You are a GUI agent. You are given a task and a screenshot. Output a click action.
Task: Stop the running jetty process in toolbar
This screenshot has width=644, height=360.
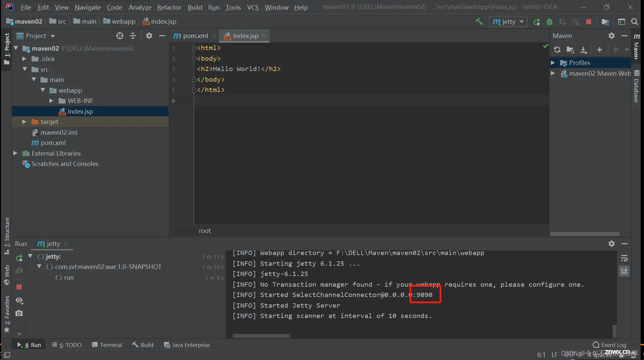589,22
